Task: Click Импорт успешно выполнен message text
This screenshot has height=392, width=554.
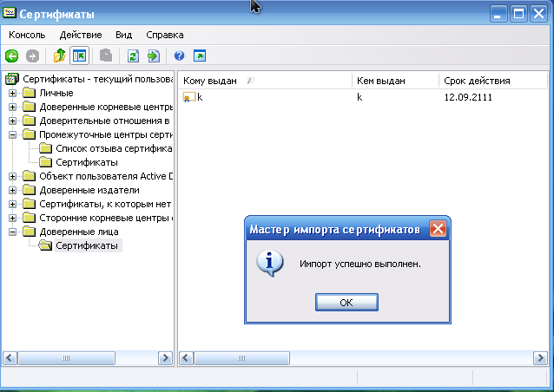Action: click(360, 264)
